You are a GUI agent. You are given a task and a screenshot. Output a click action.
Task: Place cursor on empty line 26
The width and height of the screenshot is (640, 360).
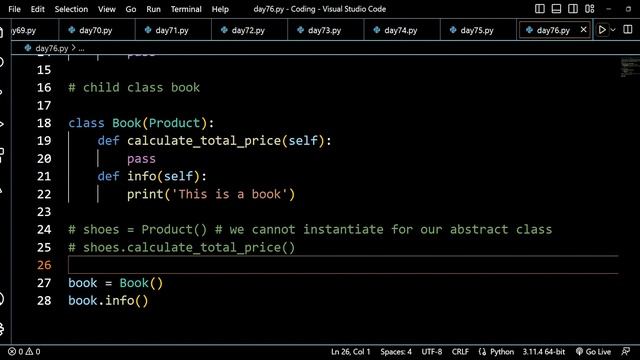[343, 265]
